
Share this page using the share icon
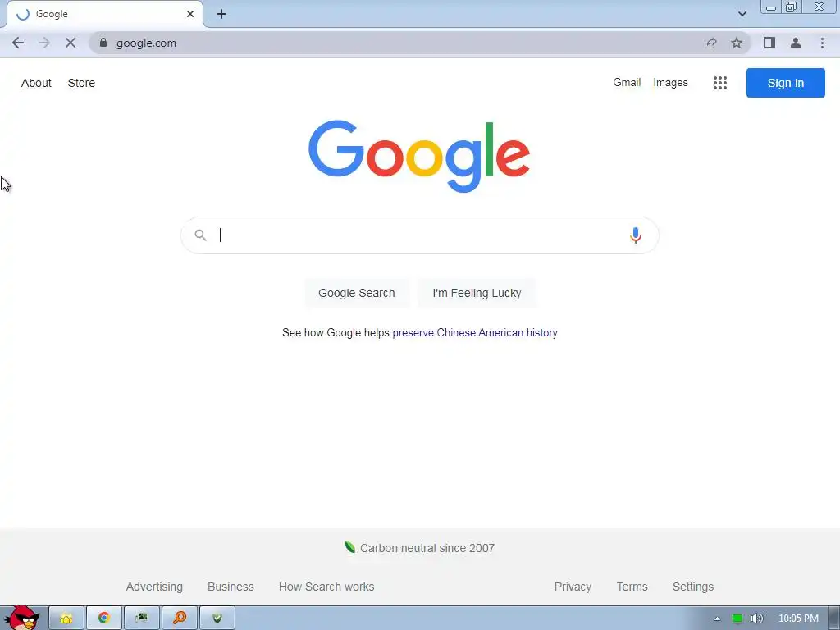[x=710, y=43]
